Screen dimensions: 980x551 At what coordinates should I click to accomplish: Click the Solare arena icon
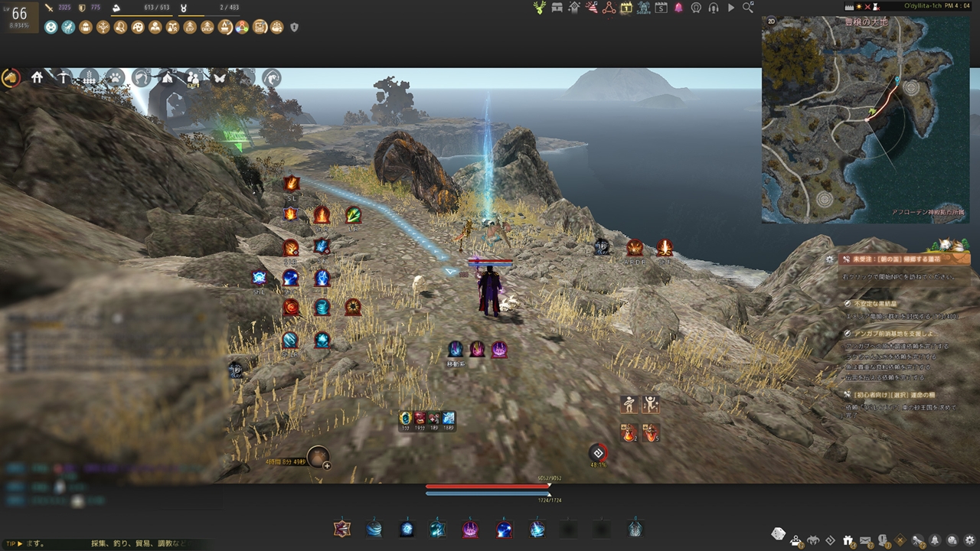click(643, 8)
